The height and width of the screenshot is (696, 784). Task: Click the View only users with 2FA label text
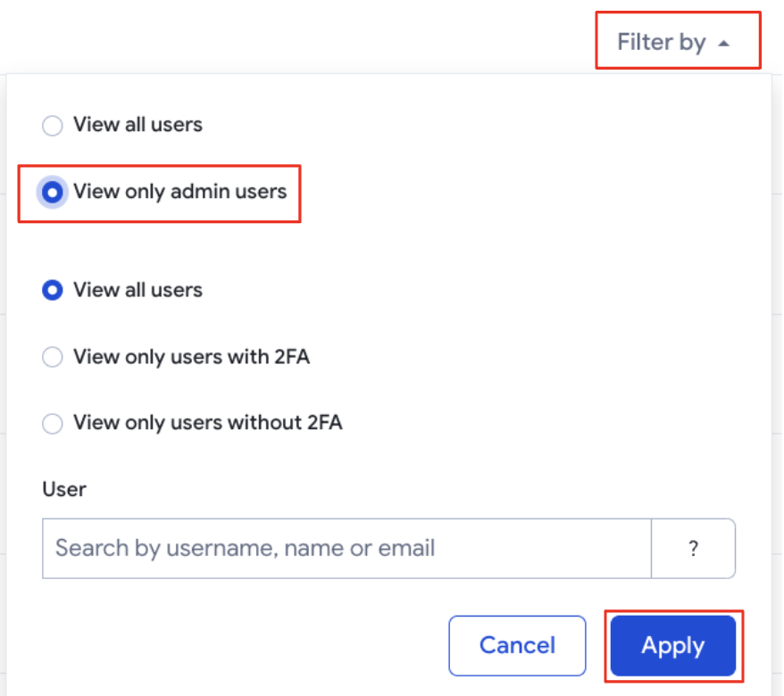191,357
